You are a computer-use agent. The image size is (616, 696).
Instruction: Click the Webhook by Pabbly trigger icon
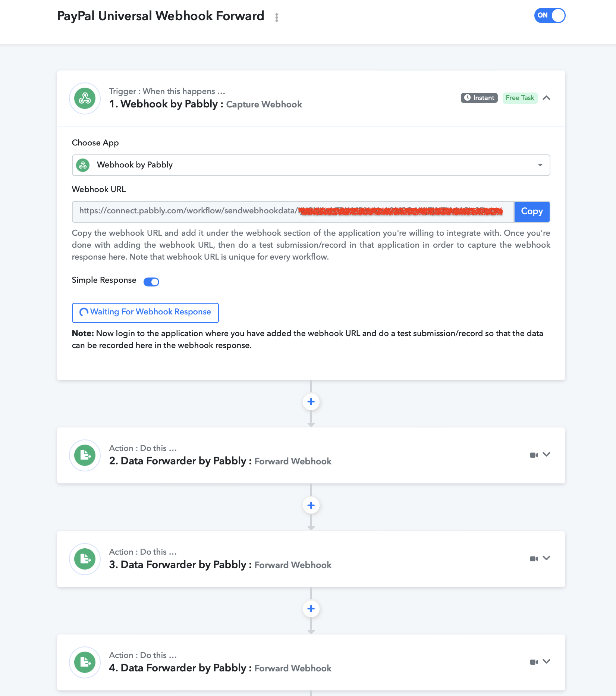click(x=85, y=98)
